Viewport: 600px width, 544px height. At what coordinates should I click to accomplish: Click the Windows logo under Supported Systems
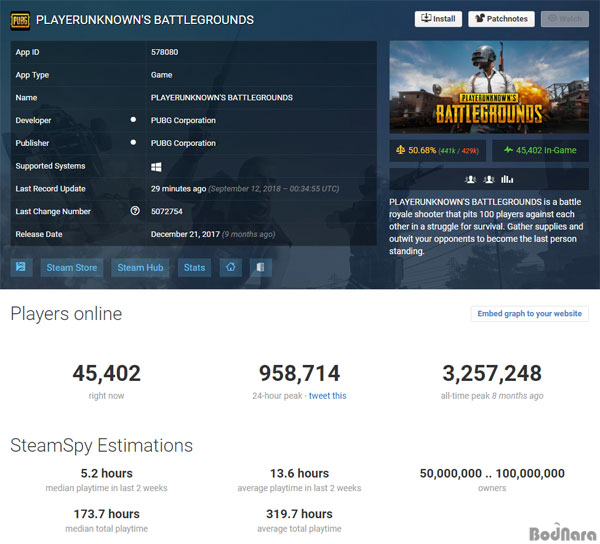pos(156,167)
